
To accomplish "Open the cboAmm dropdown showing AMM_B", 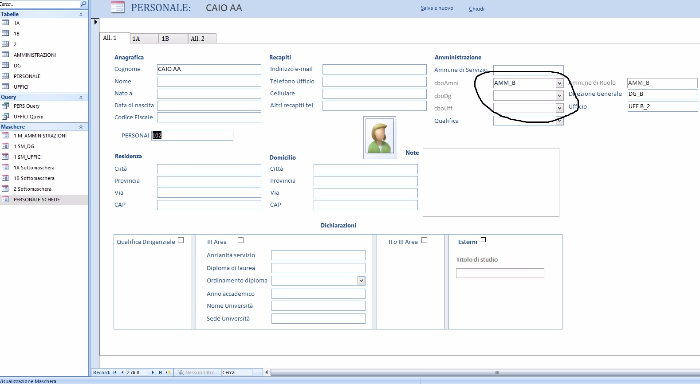I will 559,83.
